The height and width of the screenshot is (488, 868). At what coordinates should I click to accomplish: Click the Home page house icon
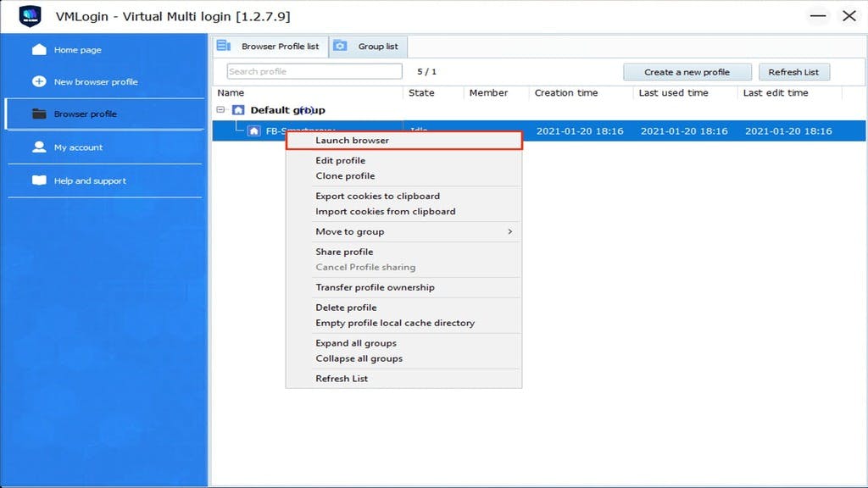pos(39,50)
